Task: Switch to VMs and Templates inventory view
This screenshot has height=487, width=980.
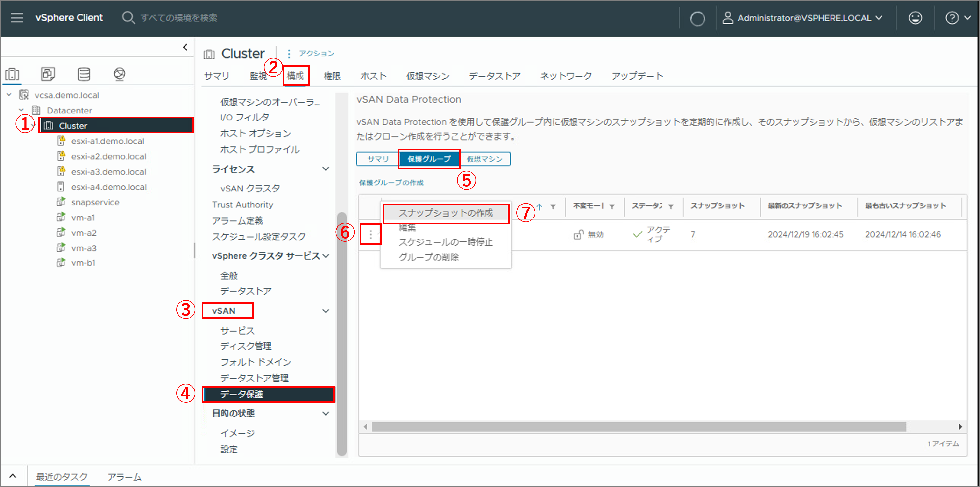Action: pyautogui.click(x=48, y=74)
